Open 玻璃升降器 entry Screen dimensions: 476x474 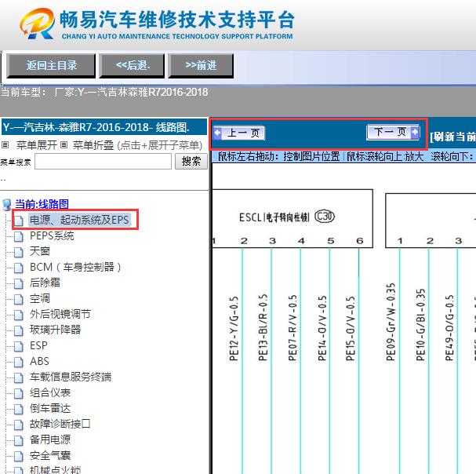tap(55, 330)
